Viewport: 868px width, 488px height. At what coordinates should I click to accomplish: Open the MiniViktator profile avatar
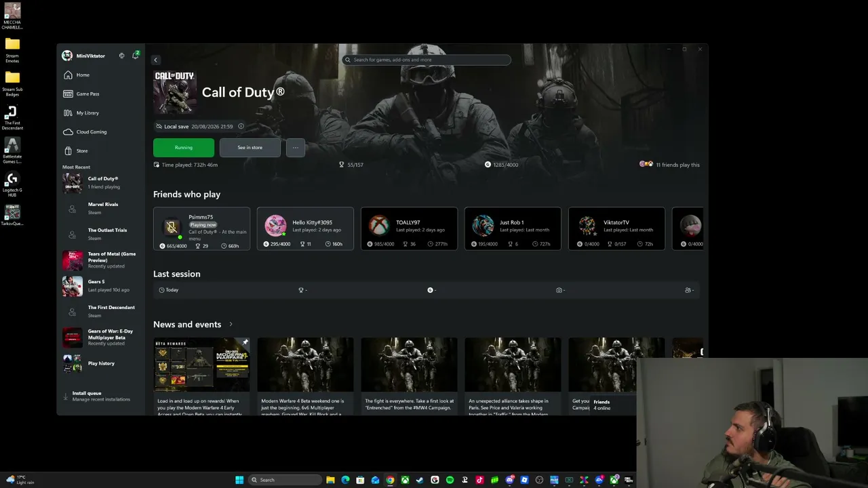point(67,56)
